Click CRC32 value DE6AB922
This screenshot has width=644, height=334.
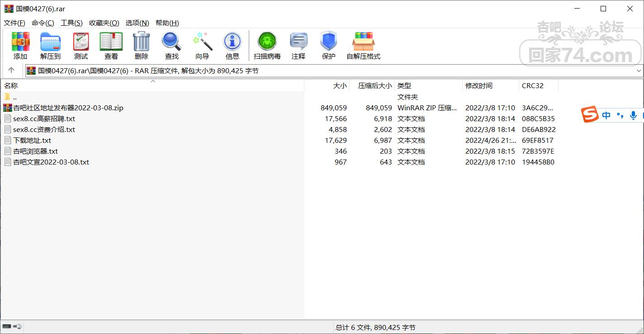tap(539, 129)
